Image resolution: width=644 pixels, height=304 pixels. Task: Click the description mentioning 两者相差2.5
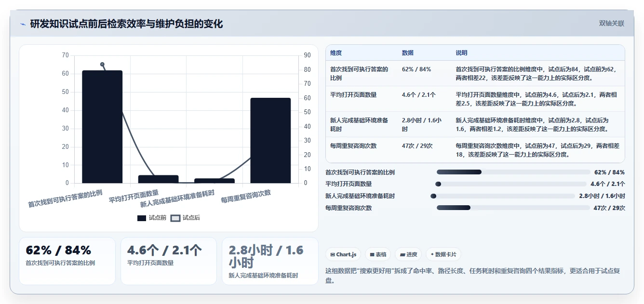537,99
